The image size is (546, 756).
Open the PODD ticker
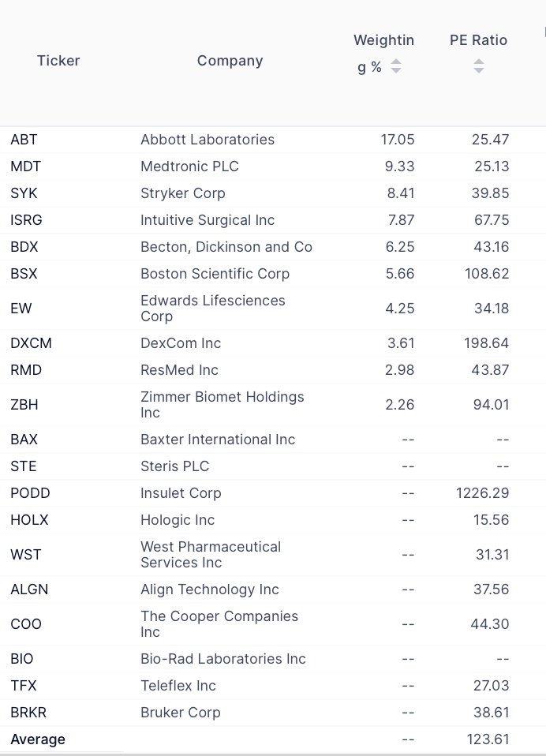[30, 493]
